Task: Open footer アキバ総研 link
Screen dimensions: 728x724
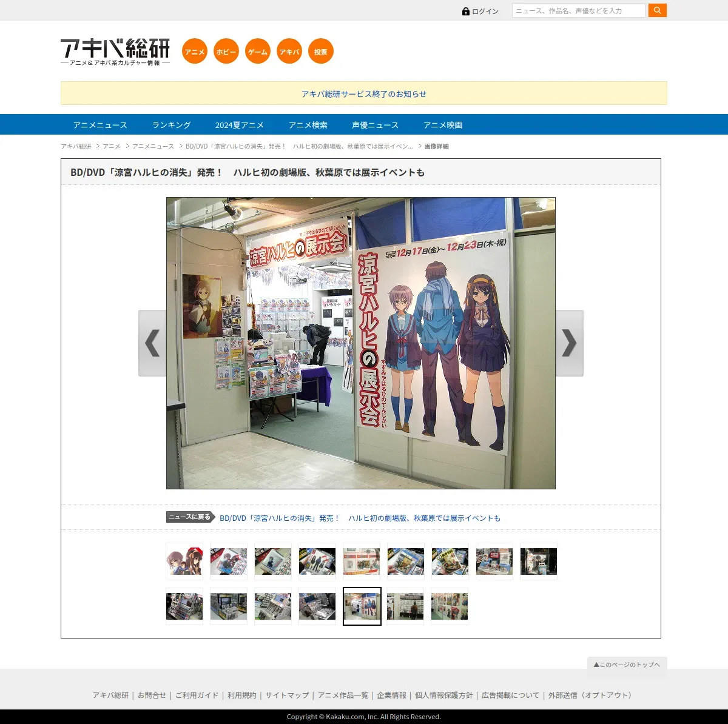Action: point(110,695)
